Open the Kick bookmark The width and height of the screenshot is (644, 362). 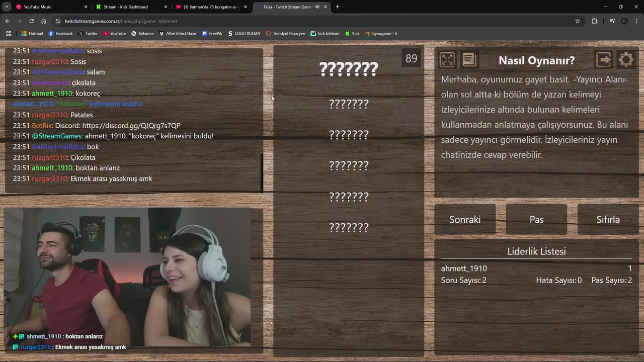(352, 34)
